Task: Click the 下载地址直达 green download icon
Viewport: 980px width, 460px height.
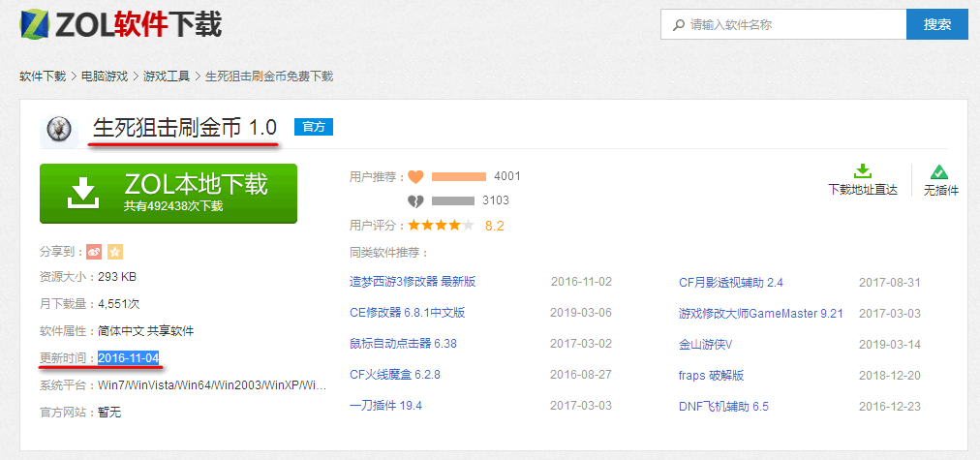Action: pyautogui.click(x=863, y=171)
